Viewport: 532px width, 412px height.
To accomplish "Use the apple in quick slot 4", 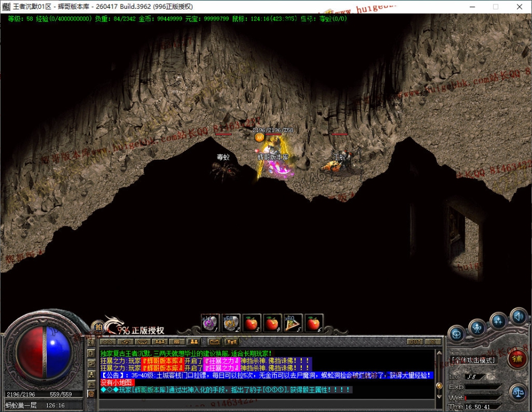I will (x=272, y=323).
